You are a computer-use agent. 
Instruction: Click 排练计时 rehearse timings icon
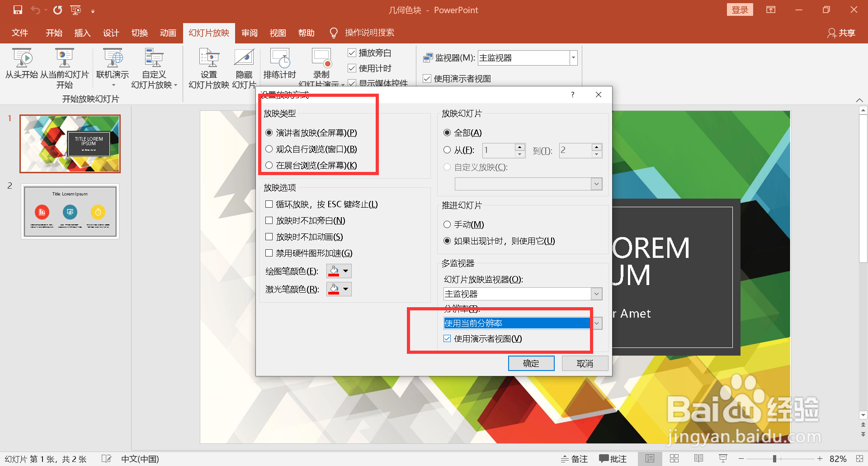[280, 63]
